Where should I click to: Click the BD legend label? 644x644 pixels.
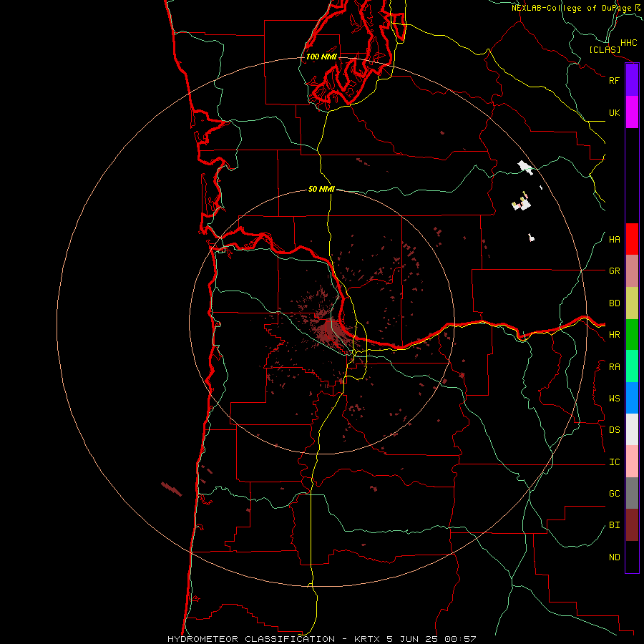pyautogui.click(x=614, y=303)
